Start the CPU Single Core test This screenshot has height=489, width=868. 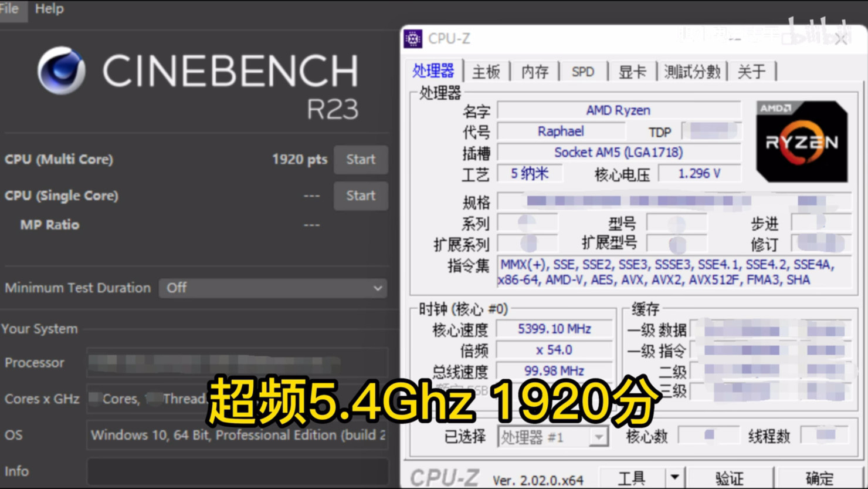[x=361, y=195]
